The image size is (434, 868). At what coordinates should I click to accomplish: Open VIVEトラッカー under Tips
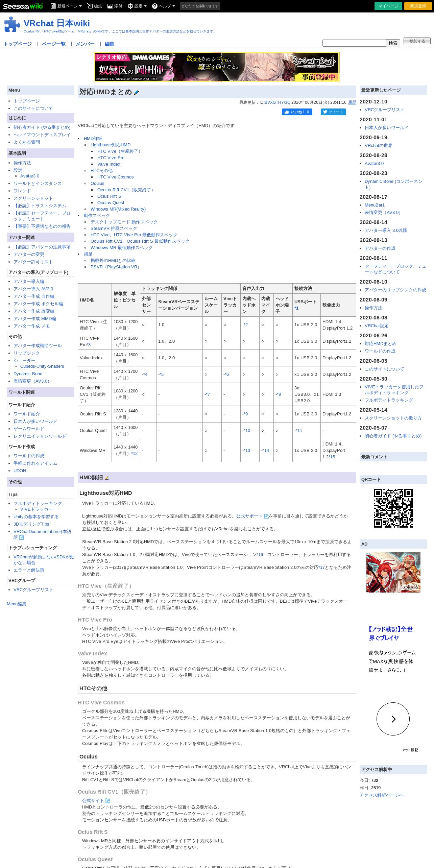tap(37, 509)
